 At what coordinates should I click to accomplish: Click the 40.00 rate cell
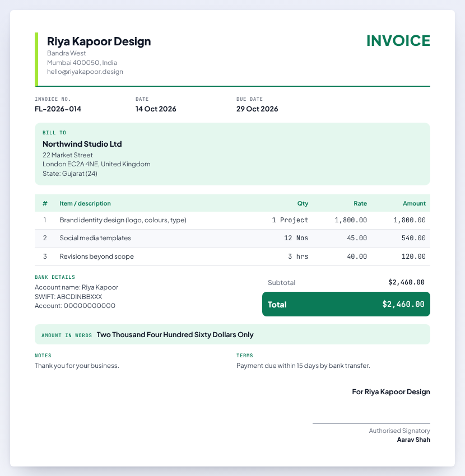pos(357,256)
